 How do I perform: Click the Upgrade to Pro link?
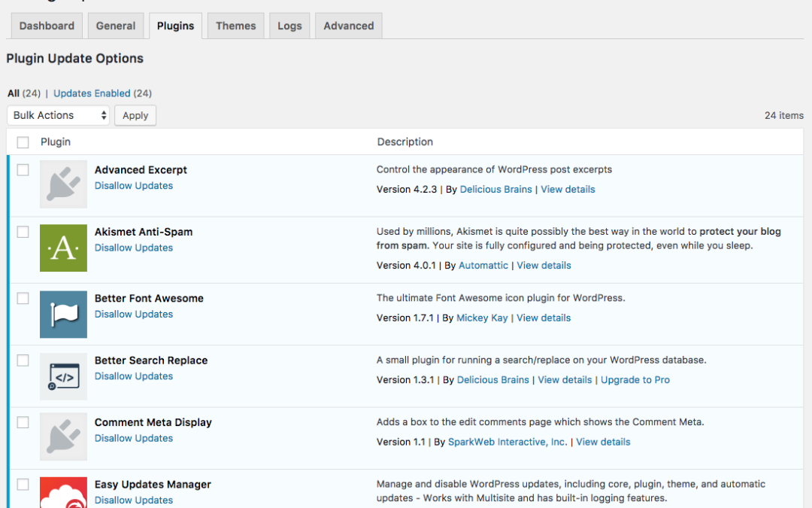[635, 380]
